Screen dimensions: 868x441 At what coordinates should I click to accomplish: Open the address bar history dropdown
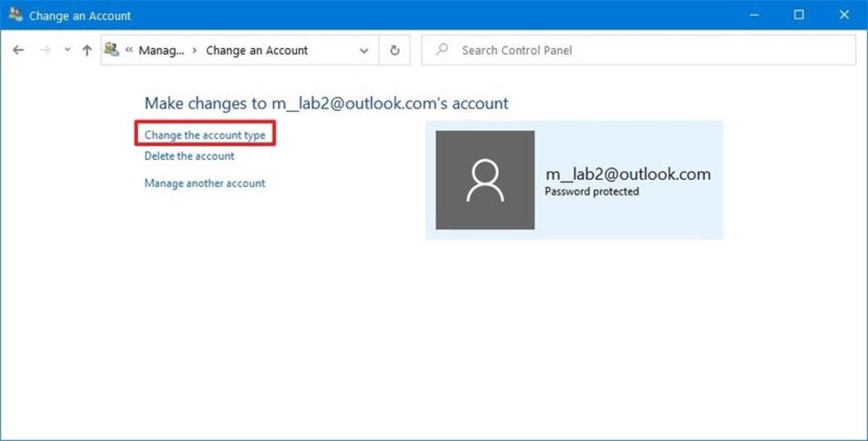click(364, 51)
